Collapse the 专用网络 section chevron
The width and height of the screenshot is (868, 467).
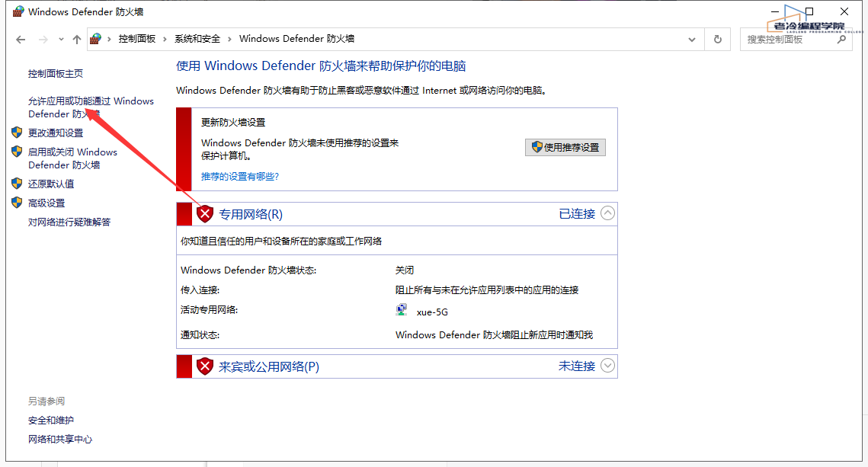coord(607,213)
